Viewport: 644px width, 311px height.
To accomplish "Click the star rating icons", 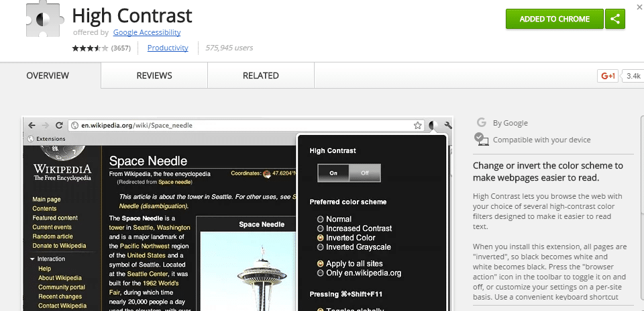I will [x=90, y=48].
